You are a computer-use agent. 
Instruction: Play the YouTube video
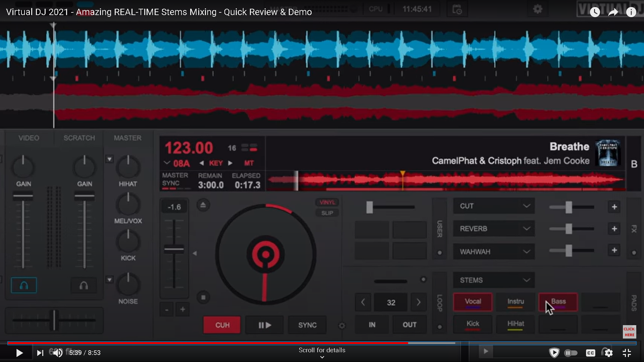click(x=19, y=353)
